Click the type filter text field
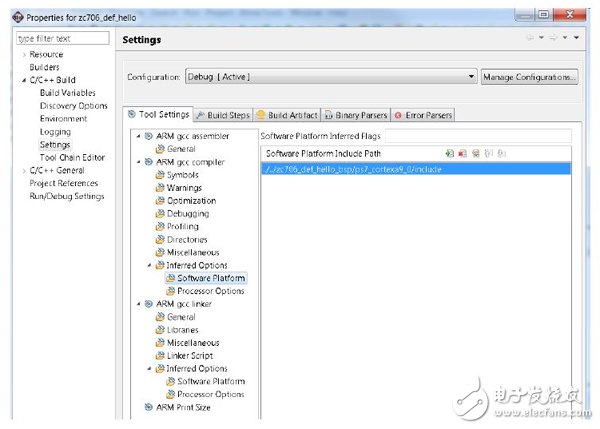This screenshot has height=429, width=600. (x=64, y=38)
